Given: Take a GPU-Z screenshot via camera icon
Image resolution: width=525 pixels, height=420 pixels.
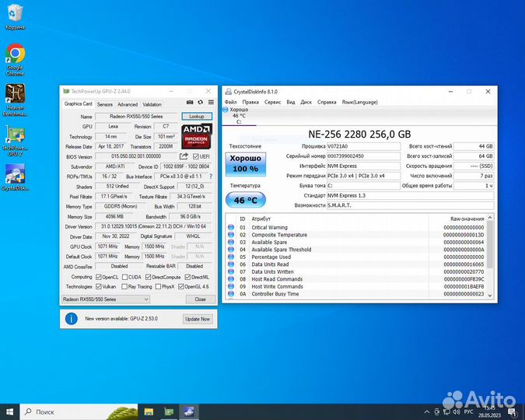Looking at the screenshot, I should [190, 102].
